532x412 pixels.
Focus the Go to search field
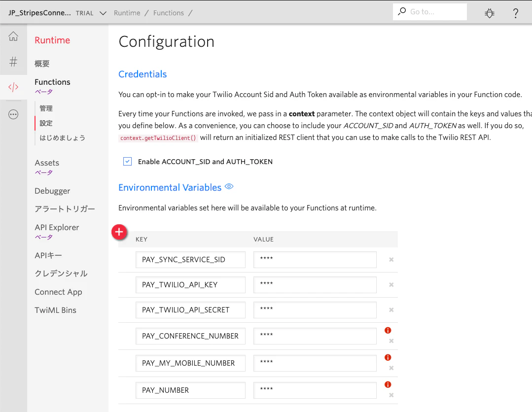pos(430,12)
